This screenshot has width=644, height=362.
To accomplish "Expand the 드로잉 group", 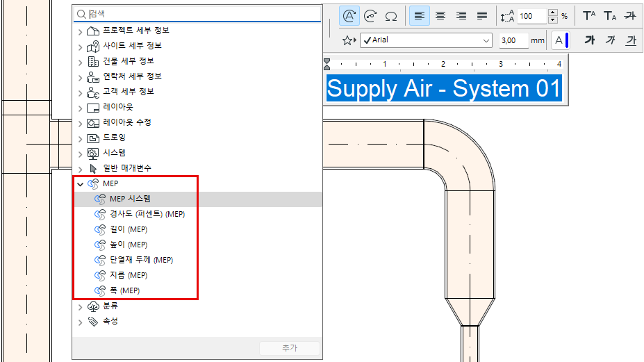I will 80,138.
